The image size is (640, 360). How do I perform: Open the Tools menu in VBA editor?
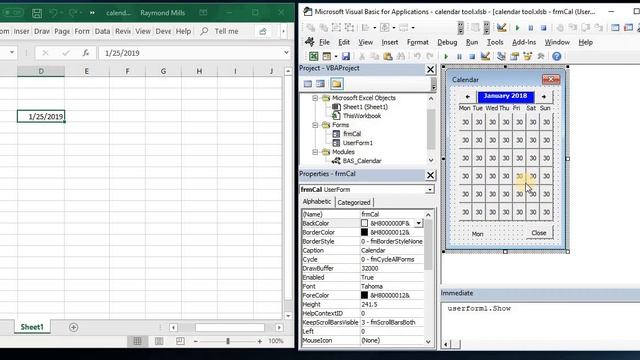point(495,42)
